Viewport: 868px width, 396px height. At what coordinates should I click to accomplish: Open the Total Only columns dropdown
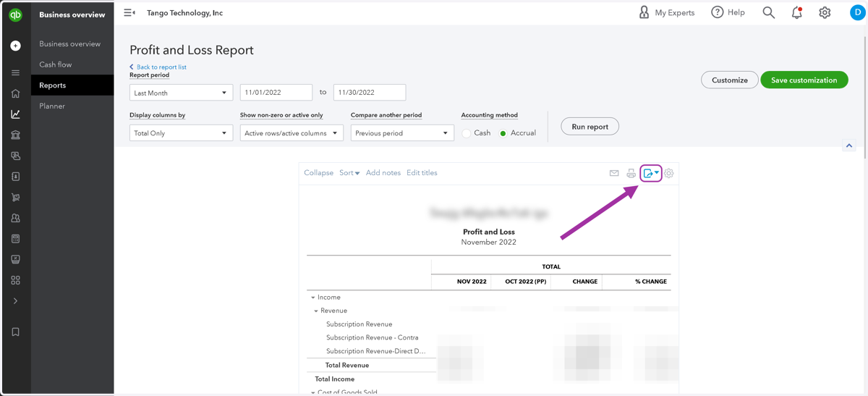(x=181, y=133)
